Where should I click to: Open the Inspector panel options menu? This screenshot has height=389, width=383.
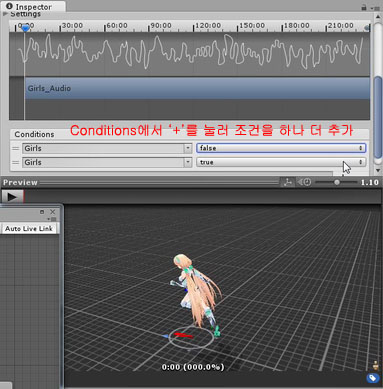[375, 8]
